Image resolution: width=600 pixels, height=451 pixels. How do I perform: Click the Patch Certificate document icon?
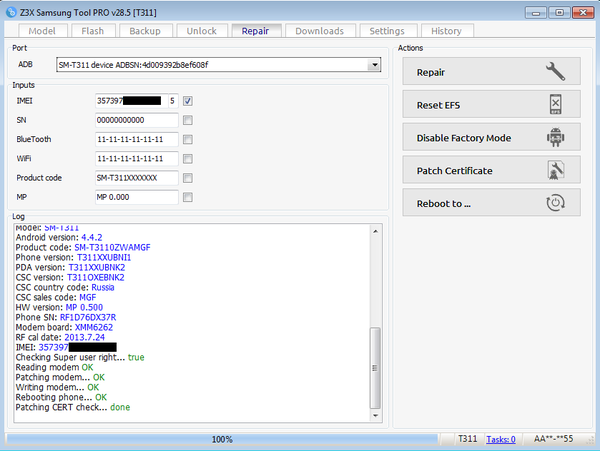coord(556,171)
